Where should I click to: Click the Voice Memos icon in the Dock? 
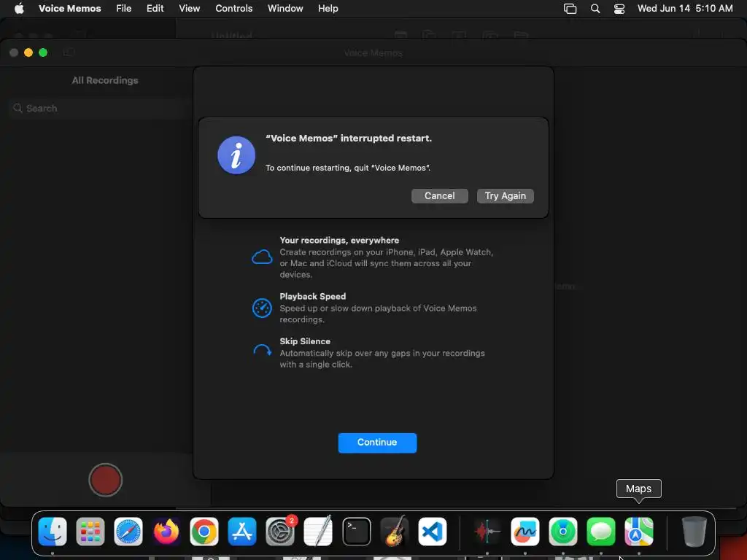pyautogui.click(x=487, y=531)
